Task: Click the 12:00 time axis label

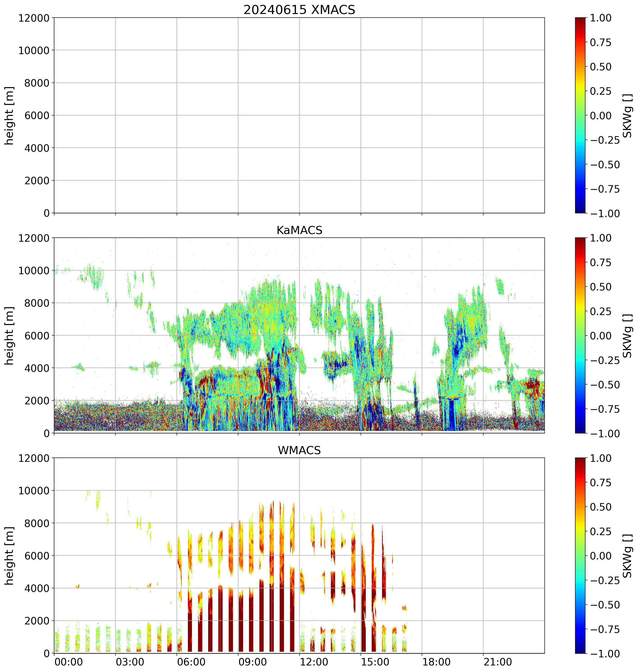Action: point(314,662)
